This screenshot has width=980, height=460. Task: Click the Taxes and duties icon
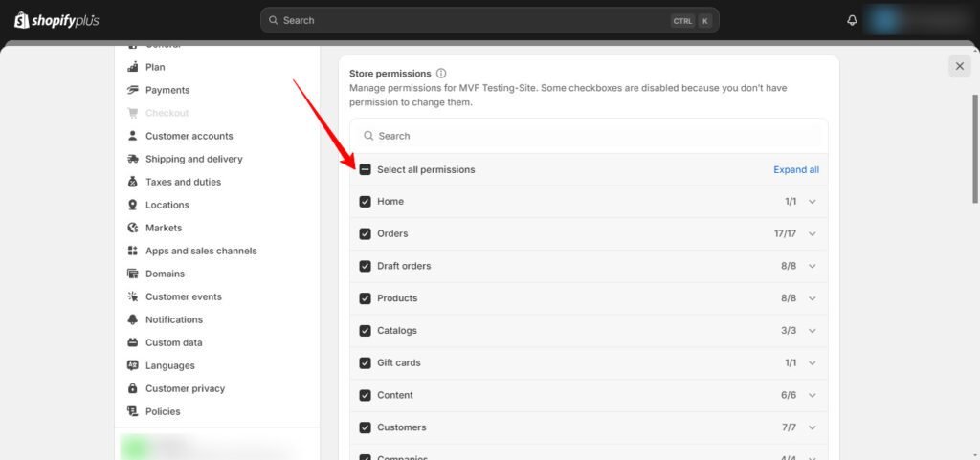click(132, 182)
